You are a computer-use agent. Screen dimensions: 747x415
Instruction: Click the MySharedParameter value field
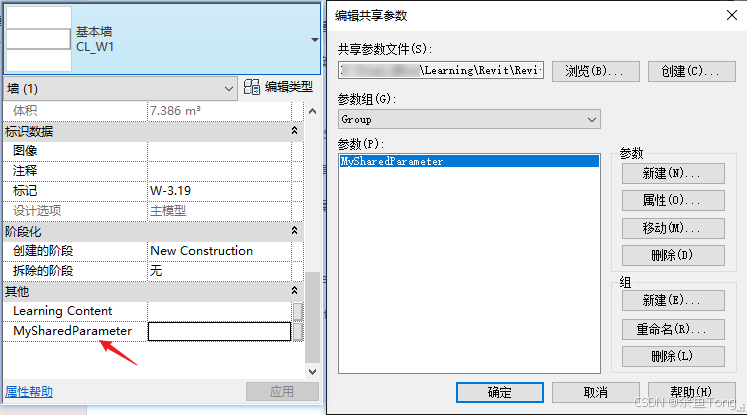coord(220,331)
